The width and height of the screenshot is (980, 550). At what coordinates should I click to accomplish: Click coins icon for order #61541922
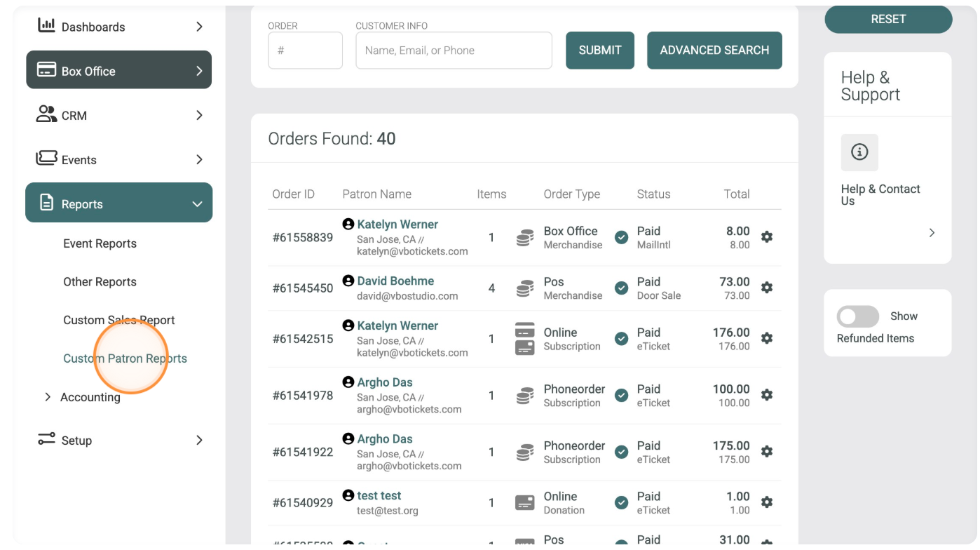(524, 452)
